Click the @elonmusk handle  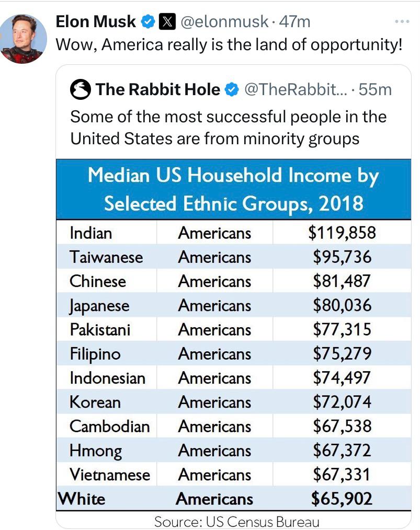click(x=224, y=22)
